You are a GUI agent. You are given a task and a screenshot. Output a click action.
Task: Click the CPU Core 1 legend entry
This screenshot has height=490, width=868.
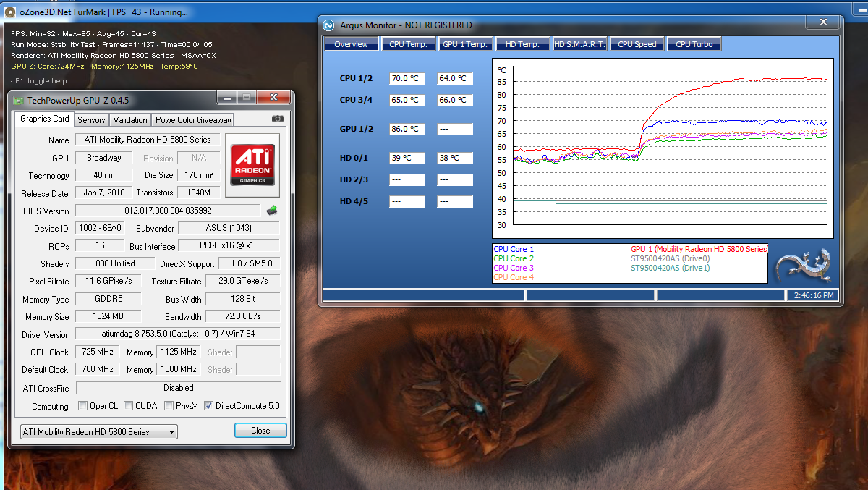514,250
